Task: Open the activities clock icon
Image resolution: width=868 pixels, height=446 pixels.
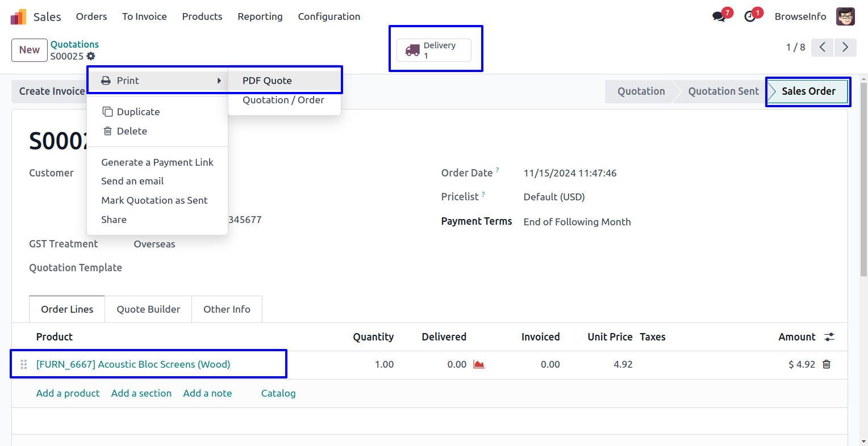Action: (x=750, y=16)
